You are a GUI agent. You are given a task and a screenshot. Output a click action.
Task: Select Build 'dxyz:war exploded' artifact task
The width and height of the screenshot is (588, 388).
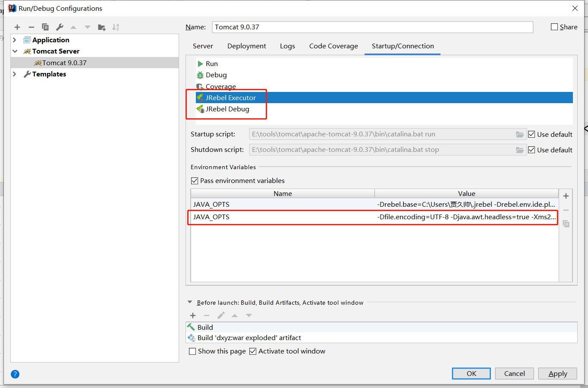click(381, 338)
